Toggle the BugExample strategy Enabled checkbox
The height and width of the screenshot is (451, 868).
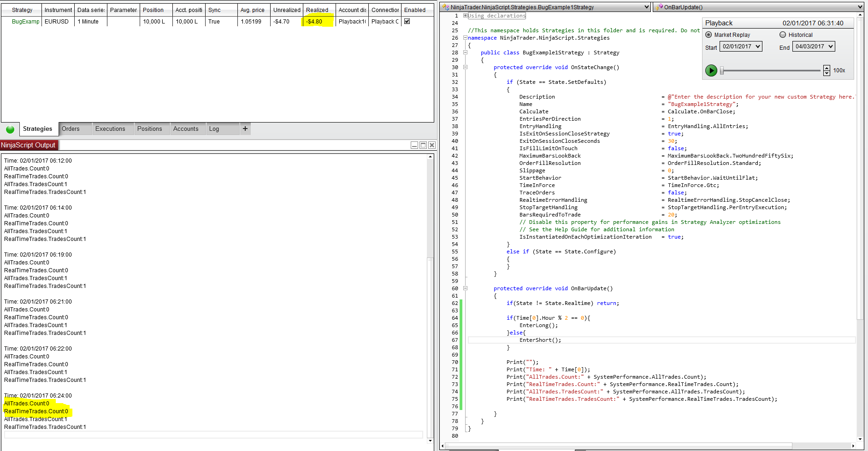tap(407, 21)
